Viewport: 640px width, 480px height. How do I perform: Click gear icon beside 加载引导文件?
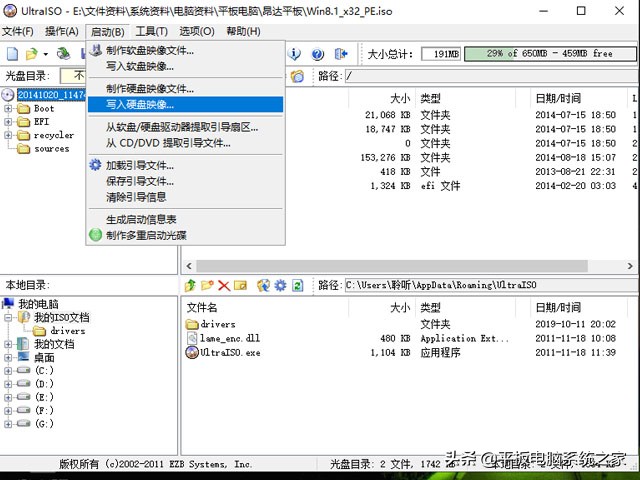[x=96, y=165]
